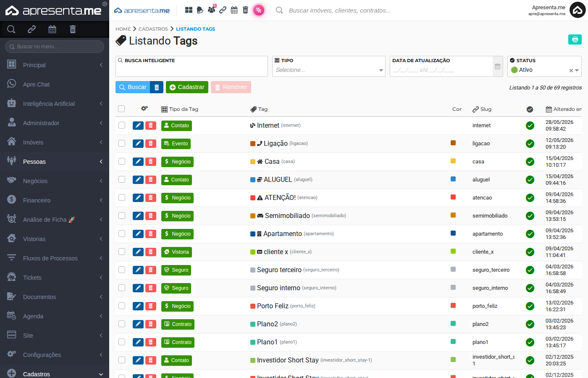Open calendar icon in top toolbar

pyautogui.click(x=234, y=10)
